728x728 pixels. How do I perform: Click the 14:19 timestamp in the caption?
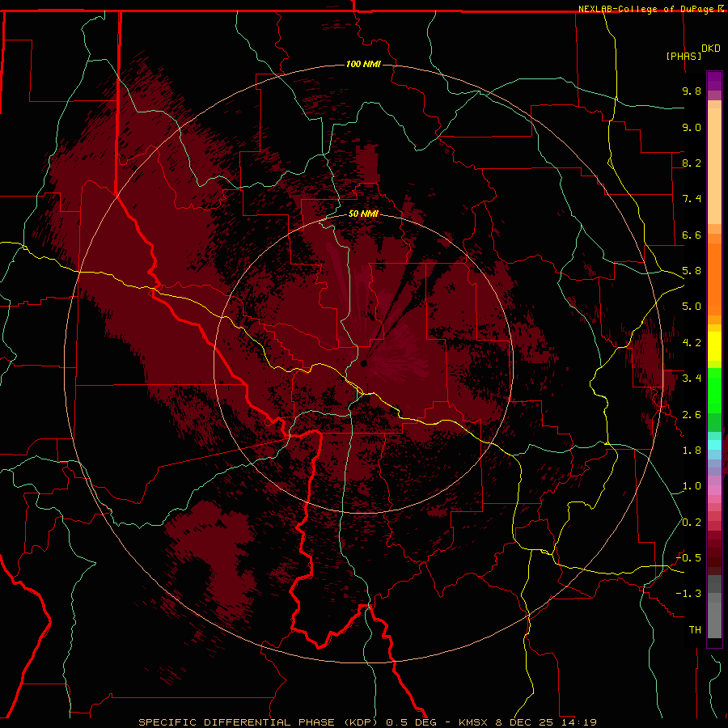pyautogui.click(x=578, y=722)
